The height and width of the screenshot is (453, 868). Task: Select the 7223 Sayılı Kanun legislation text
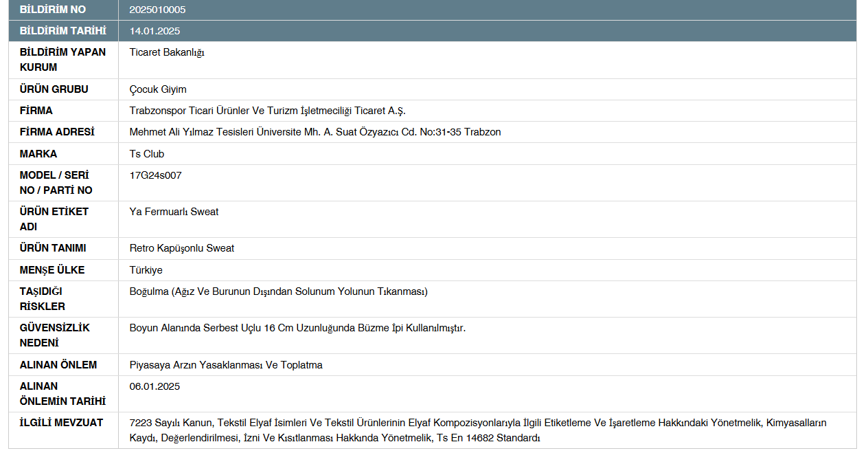(478, 430)
